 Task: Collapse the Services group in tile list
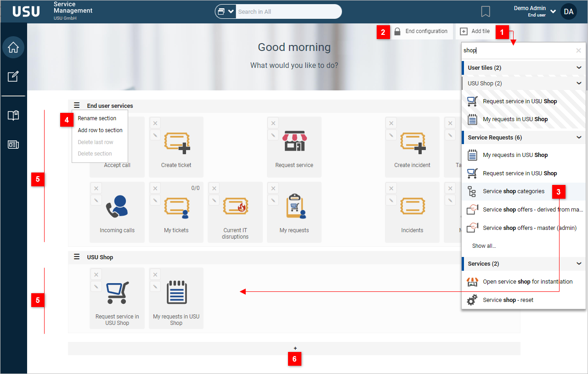point(579,264)
